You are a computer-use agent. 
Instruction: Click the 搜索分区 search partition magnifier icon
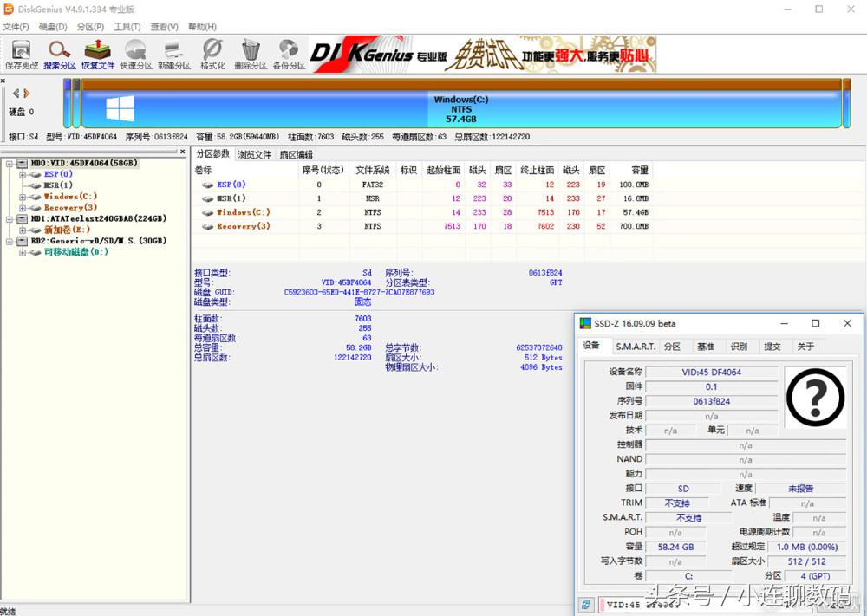pyautogui.click(x=60, y=54)
